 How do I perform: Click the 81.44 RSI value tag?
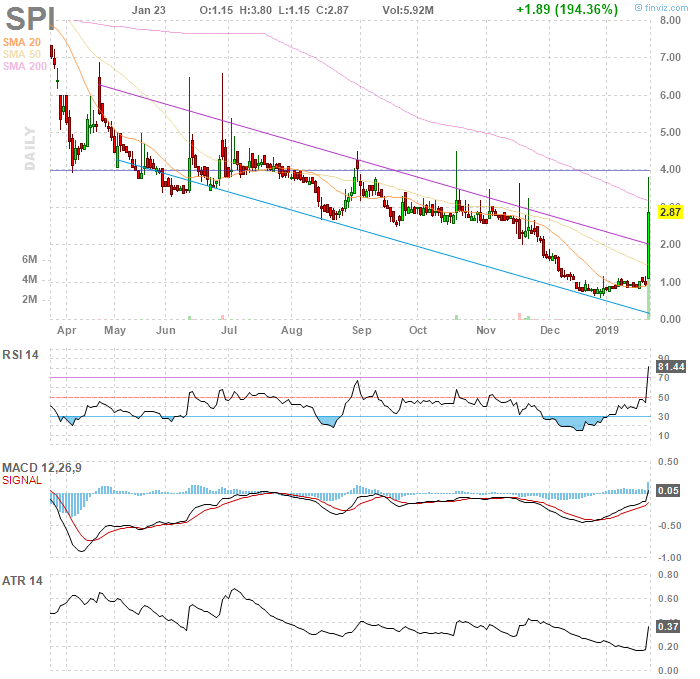tap(670, 367)
